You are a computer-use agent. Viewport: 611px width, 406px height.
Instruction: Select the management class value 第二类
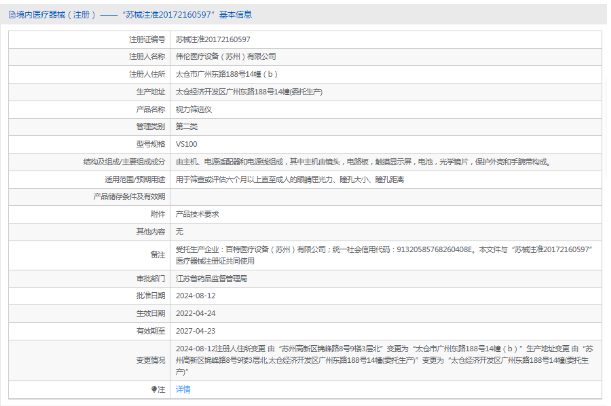pos(187,127)
